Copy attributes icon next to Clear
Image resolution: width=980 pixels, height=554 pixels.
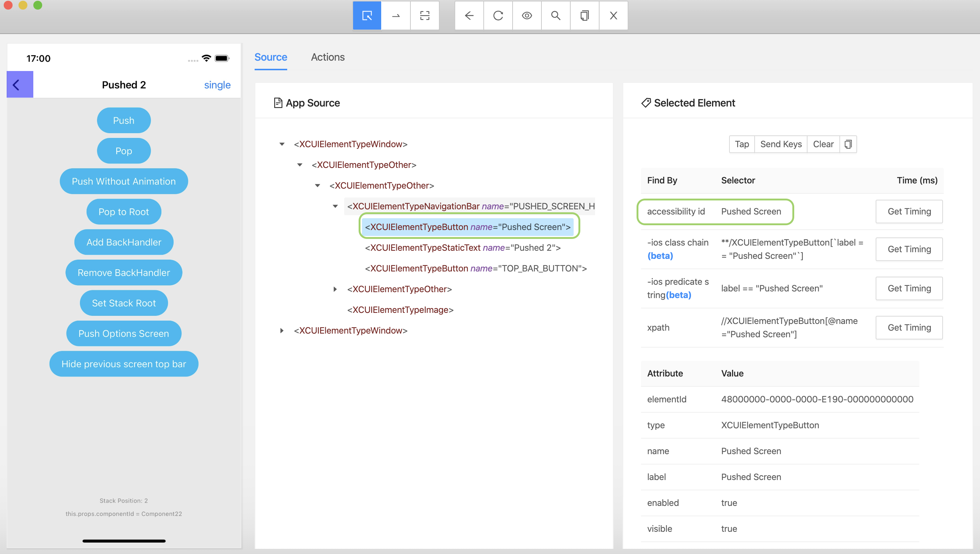tap(848, 144)
